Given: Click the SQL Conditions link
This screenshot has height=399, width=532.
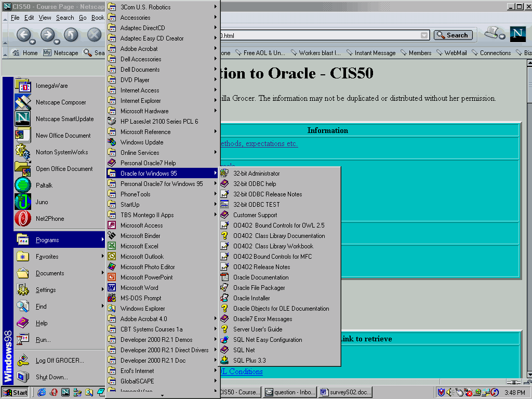Looking at the screenshot, I should (242, 371).
